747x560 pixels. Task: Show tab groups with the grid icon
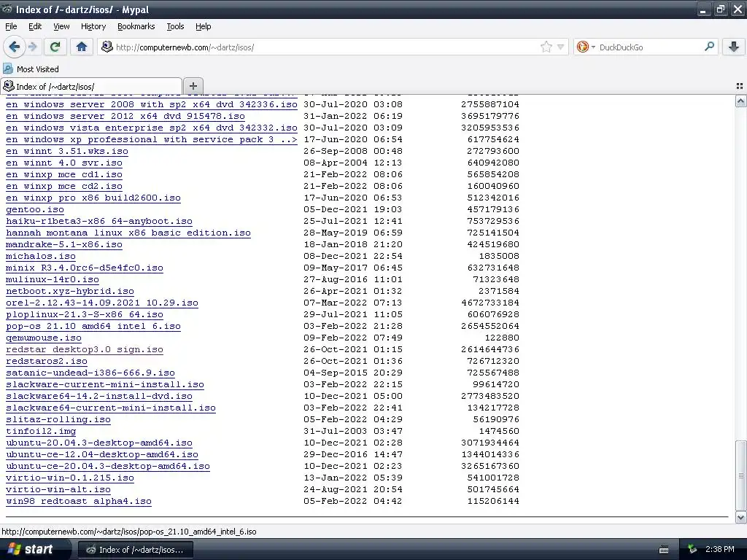click(740, 86)
